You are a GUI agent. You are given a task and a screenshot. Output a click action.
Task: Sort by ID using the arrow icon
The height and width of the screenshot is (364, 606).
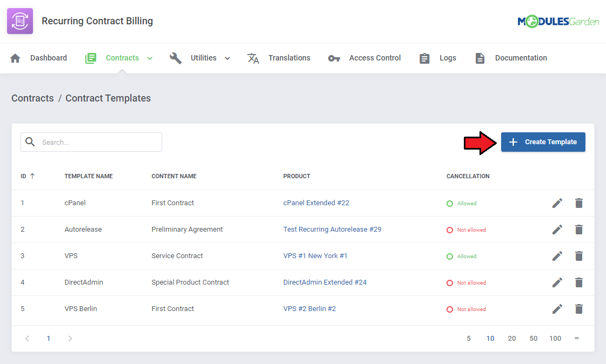pyautogui.click(x=32, y=176)
